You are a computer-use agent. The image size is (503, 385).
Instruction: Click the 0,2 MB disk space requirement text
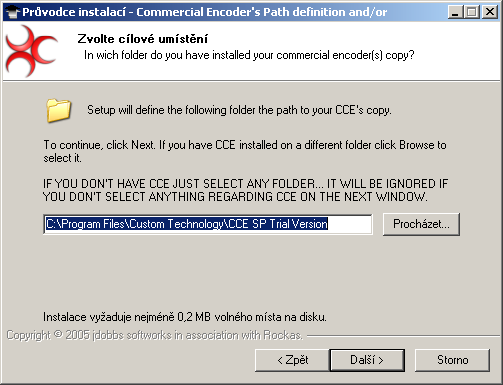(185, 317)
